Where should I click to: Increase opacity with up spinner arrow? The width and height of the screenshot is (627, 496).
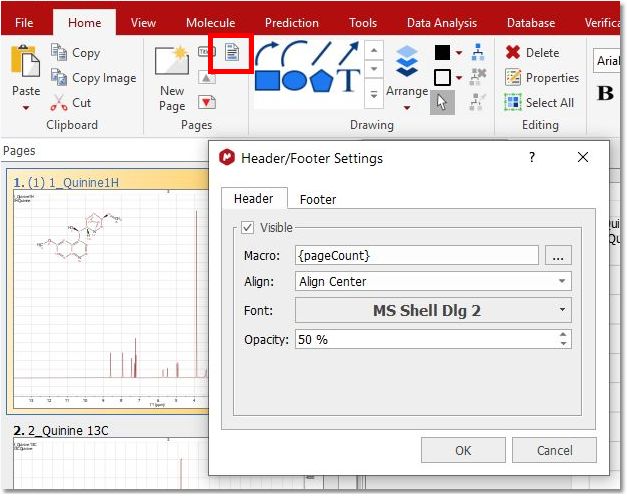click(x=563, y=335)
